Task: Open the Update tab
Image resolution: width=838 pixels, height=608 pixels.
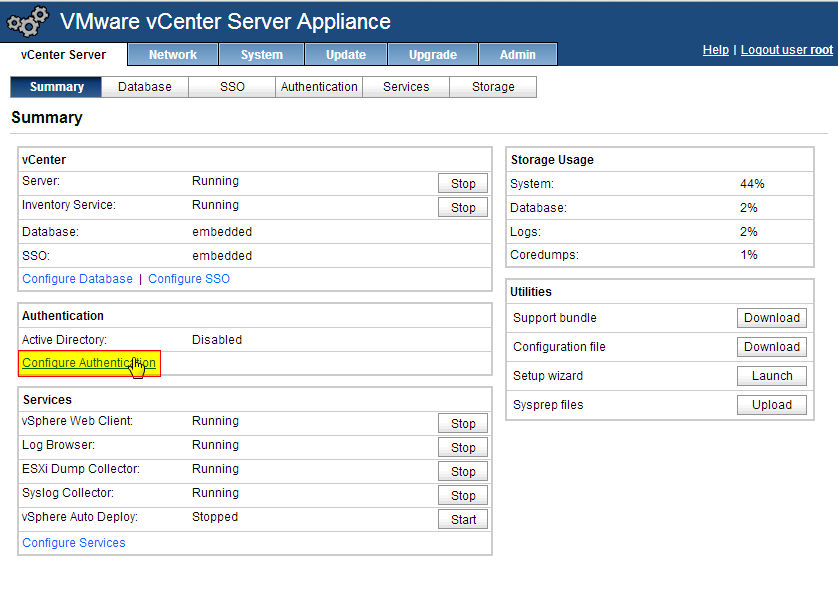Action: [x=346, y=55]
